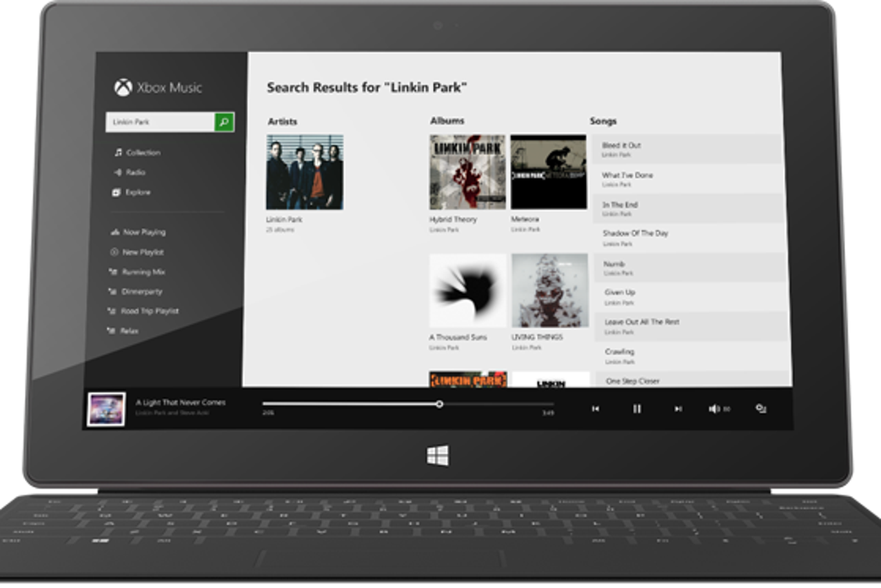Pause the current song
The image size is (881, 588).
(x=637, y=409)
